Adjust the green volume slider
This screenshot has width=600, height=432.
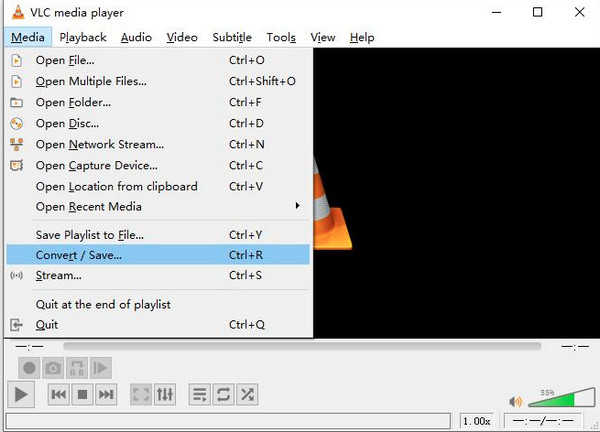[x=562, y=399]
